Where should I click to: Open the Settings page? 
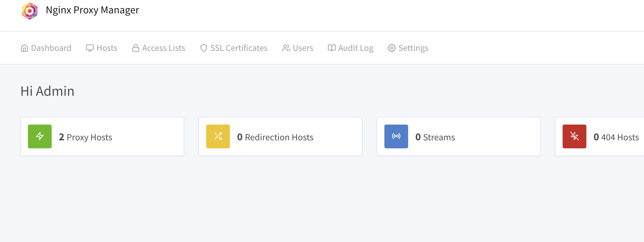click(x=408, y=48)
